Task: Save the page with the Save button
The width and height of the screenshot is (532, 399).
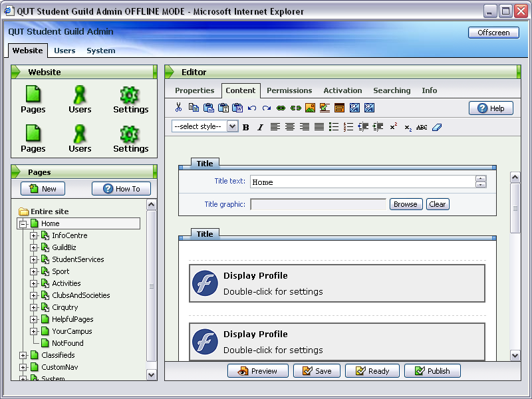Action: pyautogui.click(x=317, y=371)
